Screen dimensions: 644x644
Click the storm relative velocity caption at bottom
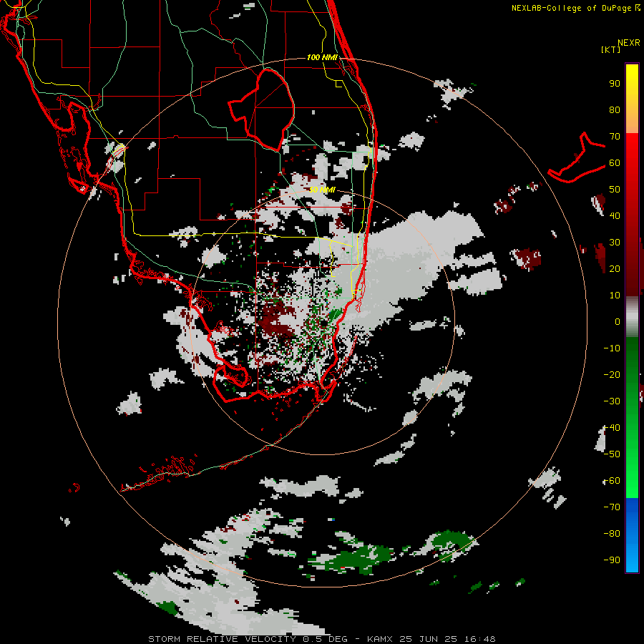pyautogui.click(x=322, y=639)
